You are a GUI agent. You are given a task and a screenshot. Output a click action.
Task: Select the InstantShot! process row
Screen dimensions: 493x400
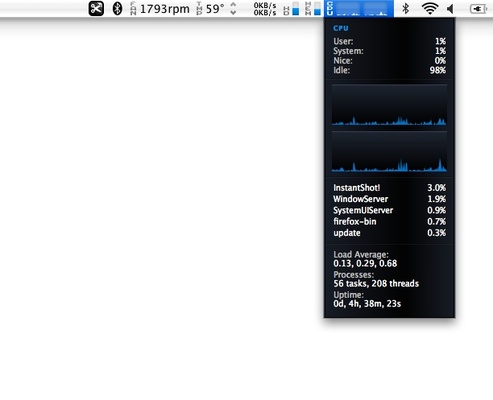(389, 188)
